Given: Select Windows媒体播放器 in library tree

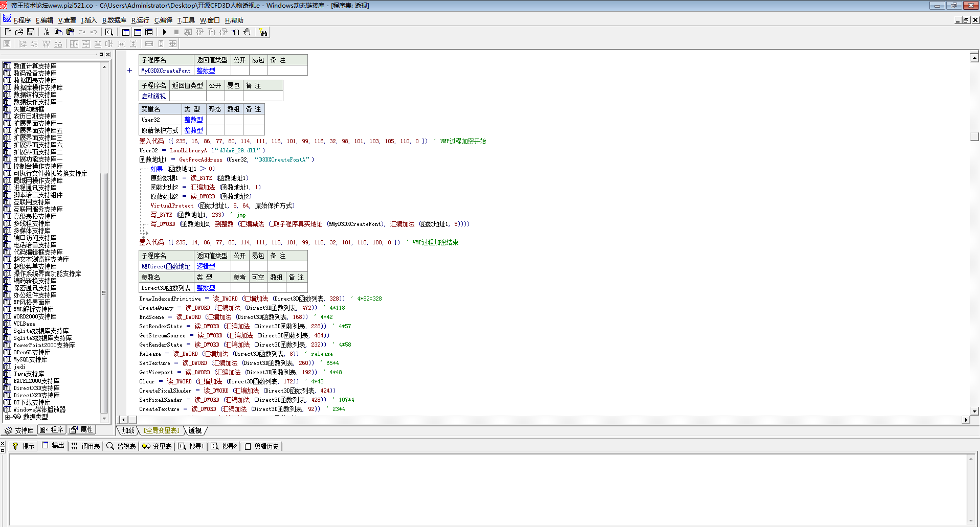Looking at the screenshot, I should 39,410.
